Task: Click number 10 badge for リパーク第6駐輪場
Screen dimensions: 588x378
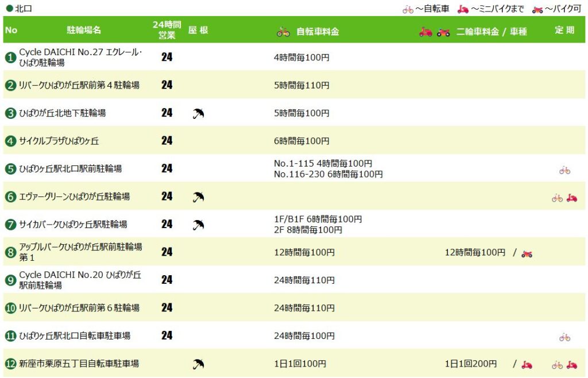Action: click(10, 308)
